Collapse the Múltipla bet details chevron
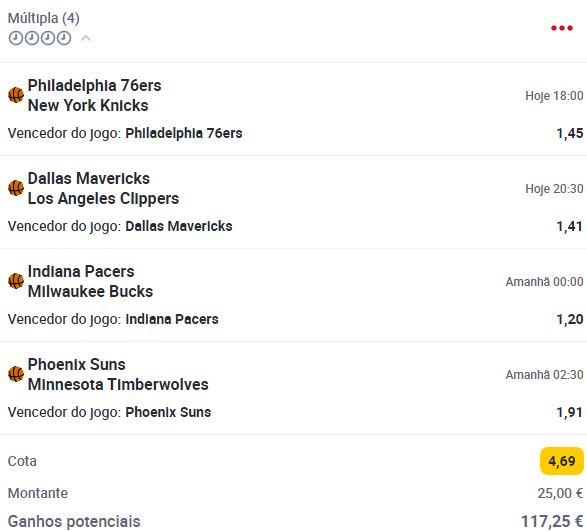 pos(86,38)
